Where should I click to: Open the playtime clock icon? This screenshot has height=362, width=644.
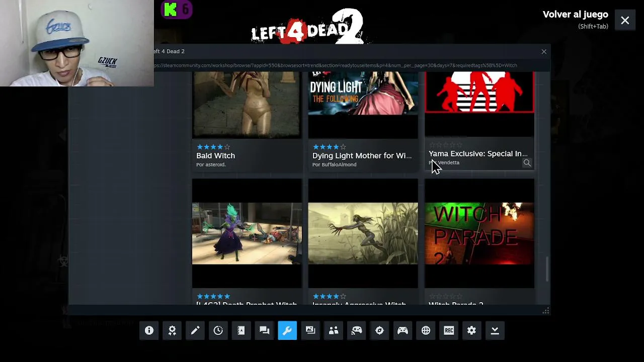pyautogui.click(x=218, y=330)
